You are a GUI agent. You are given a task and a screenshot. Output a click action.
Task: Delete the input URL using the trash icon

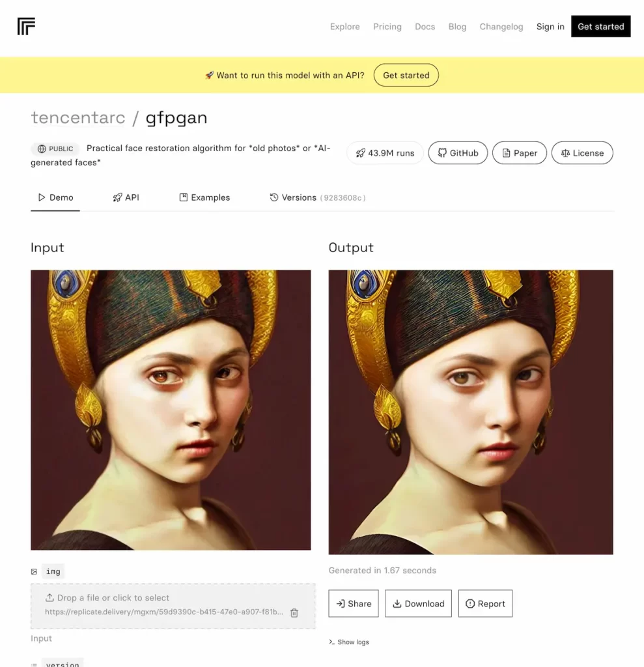pos(294,612)
